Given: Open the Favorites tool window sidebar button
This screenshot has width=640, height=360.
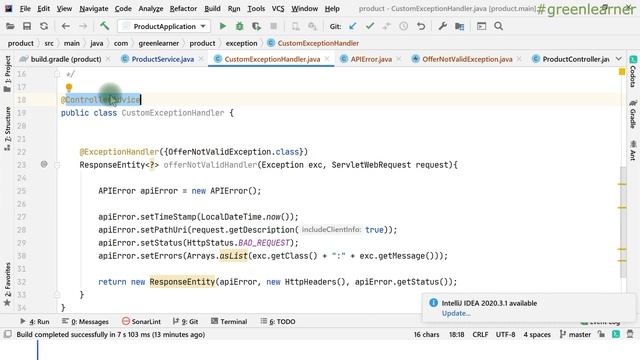Looking at the screenshot, I should pos(7,284).
